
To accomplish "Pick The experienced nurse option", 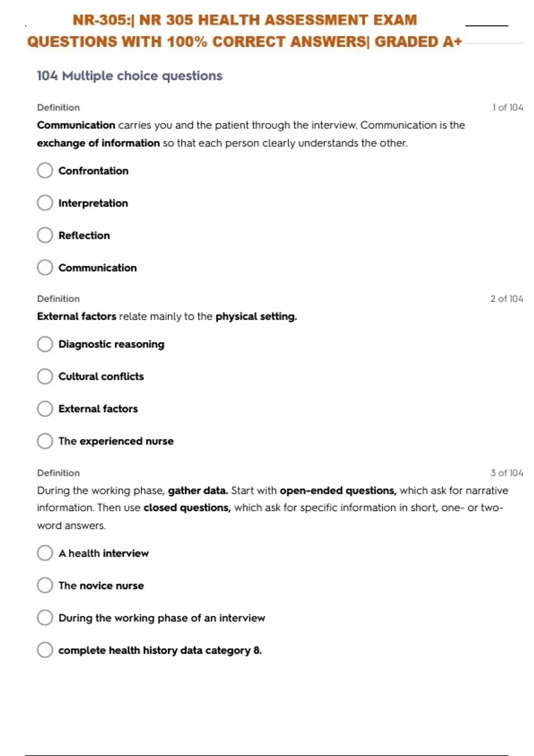I will click(45, 441).
